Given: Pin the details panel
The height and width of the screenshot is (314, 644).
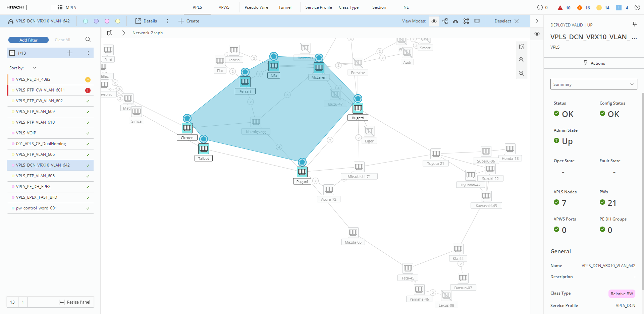Looking at the screenshot, I should 634,24.
